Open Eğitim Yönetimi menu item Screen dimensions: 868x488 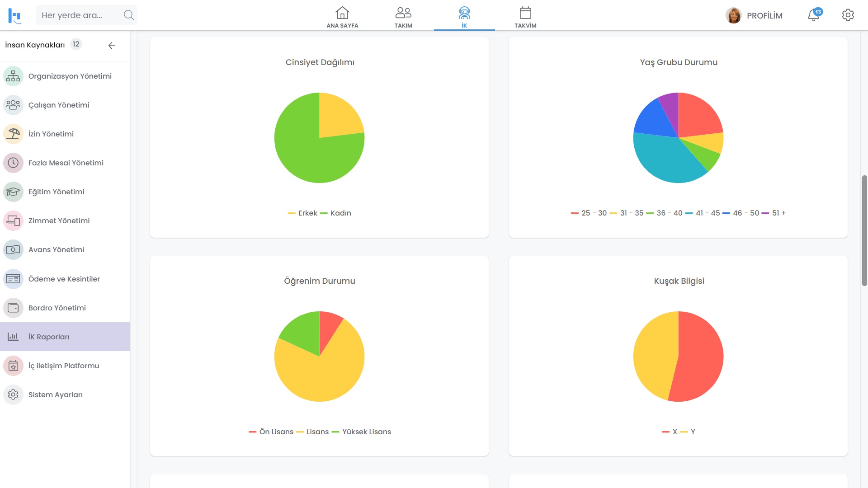pyautogui.click(x=65, y=192)
